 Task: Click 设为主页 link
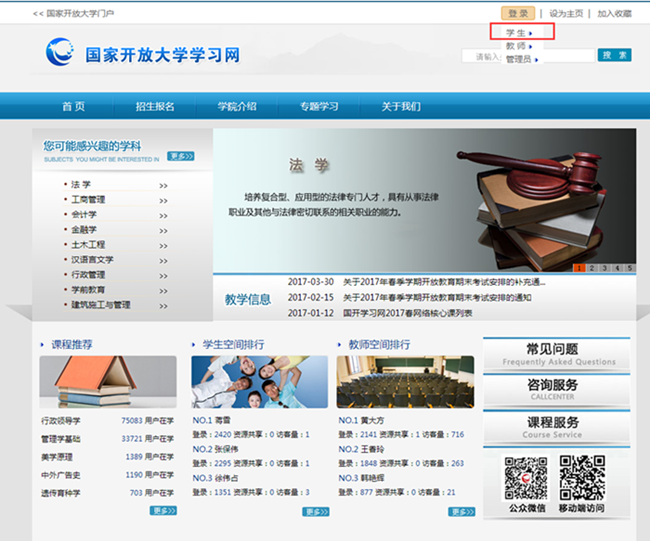[x=566, y=14]
